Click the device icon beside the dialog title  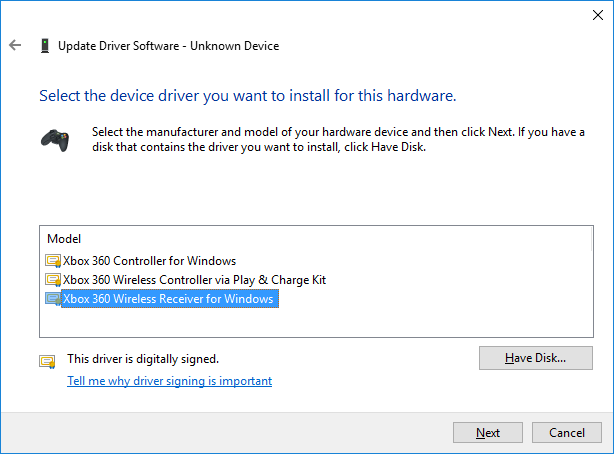[44, 46]
